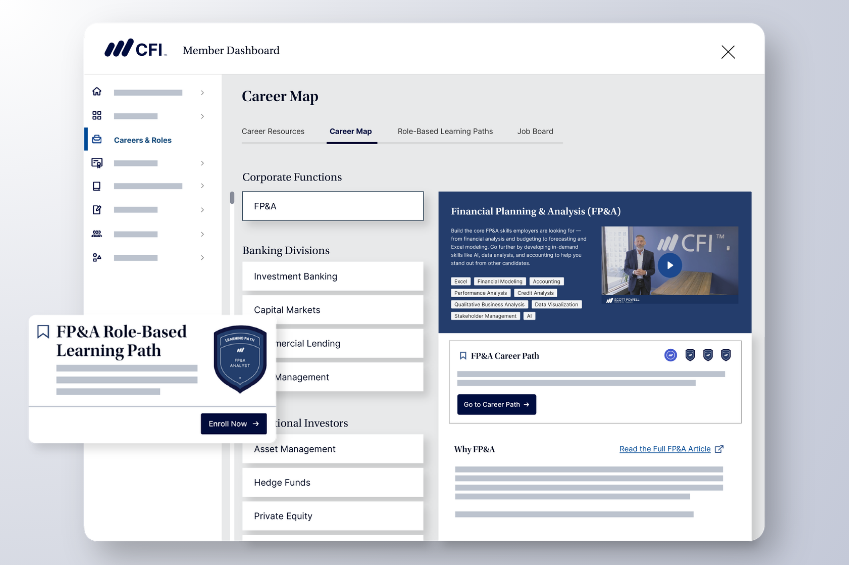Switch to the Career Resources tab

(x=273, y=131)
